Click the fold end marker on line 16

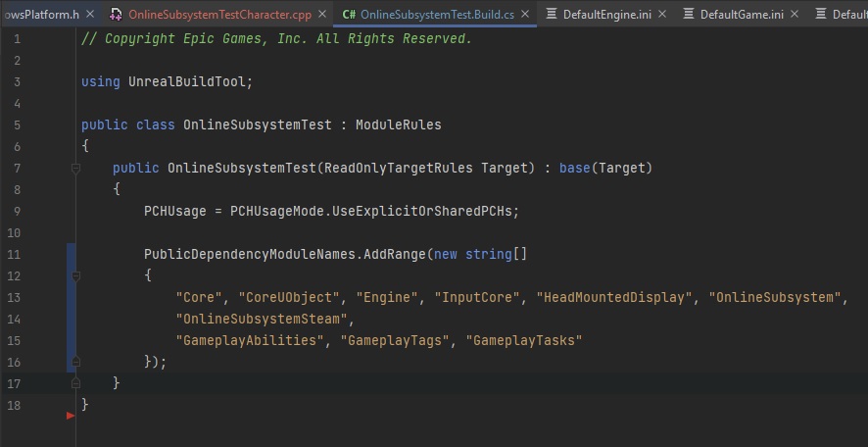click(x=75, y=362)
